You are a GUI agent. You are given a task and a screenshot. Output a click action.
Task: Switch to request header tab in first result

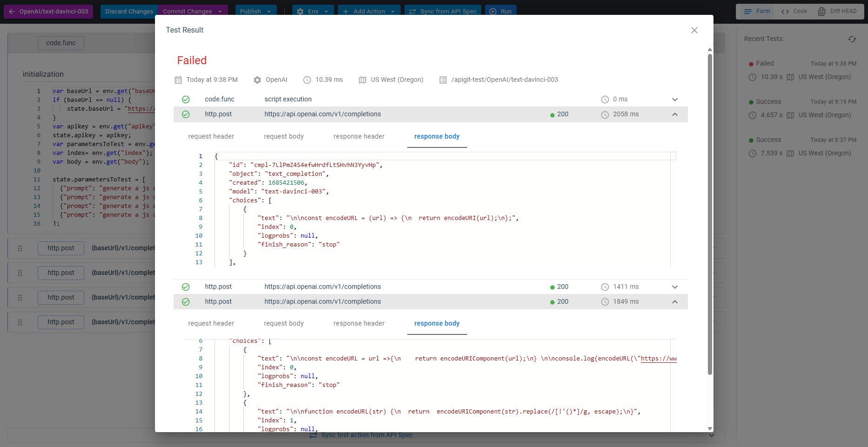tap(211, 137)
